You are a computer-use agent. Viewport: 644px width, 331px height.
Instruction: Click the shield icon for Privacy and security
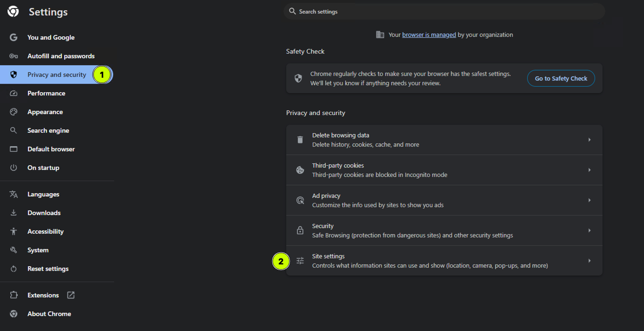(x=13, y=74)
